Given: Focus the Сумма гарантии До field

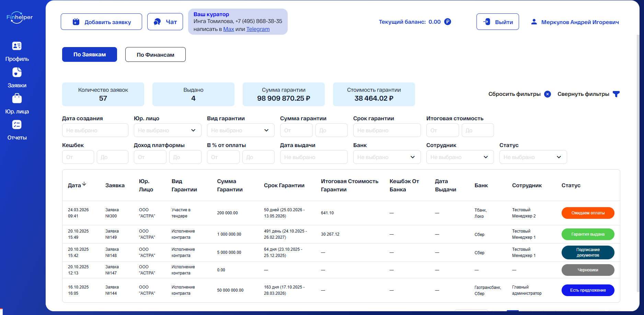Looking at the screenshot, I should pyautogui.click(x=332, y=130).
